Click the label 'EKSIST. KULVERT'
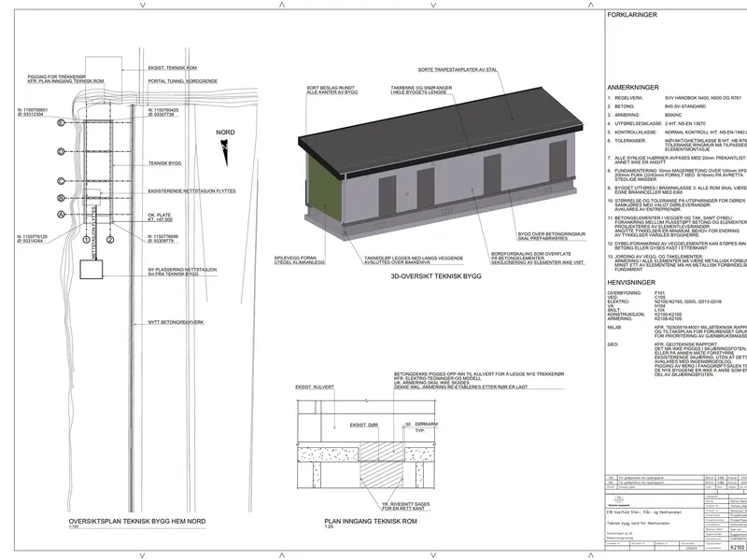Viewport: 747px width, 560px height. point(315,387)
